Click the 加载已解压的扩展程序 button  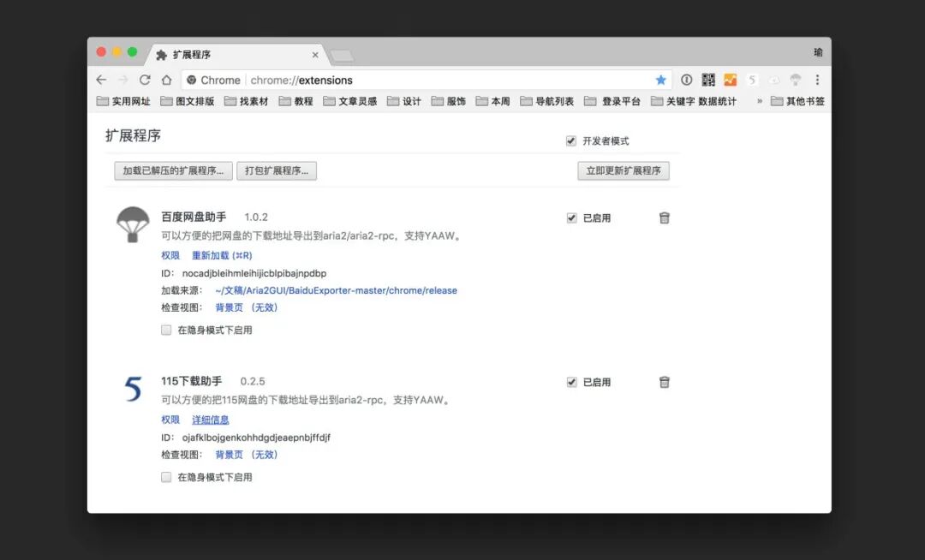[x=172, y=170]
